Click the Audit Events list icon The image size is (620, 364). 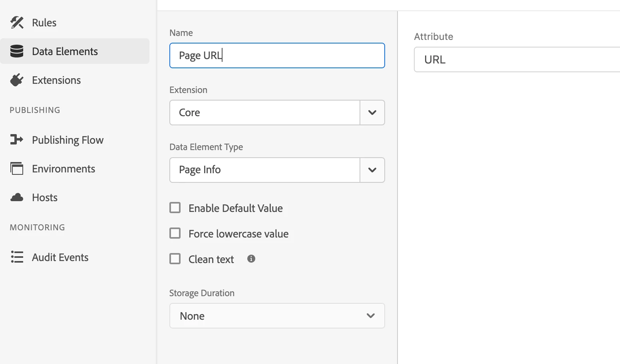17,257
